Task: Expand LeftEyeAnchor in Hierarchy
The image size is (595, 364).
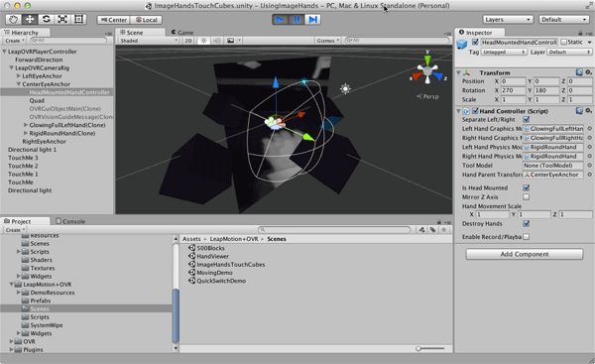Action: 19,76
